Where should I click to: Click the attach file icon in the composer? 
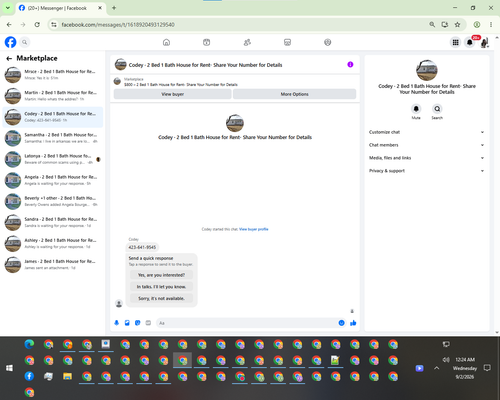[127, 323]
